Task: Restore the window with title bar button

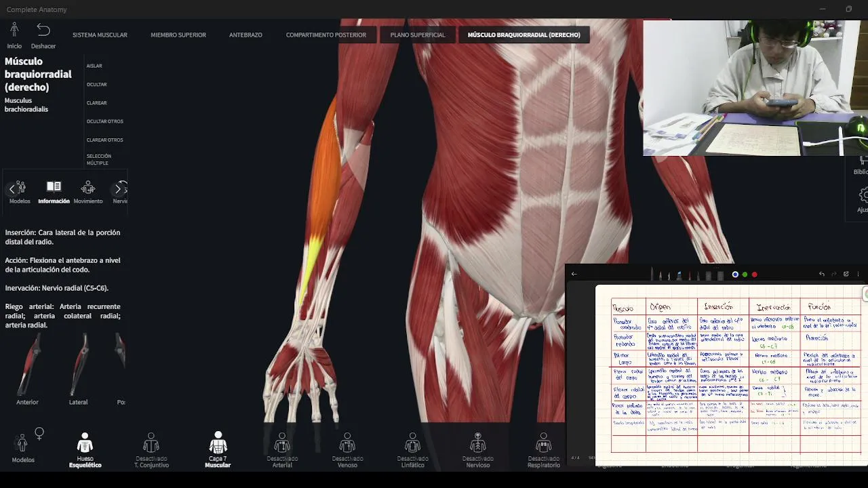Action: [x=848, y=9]
